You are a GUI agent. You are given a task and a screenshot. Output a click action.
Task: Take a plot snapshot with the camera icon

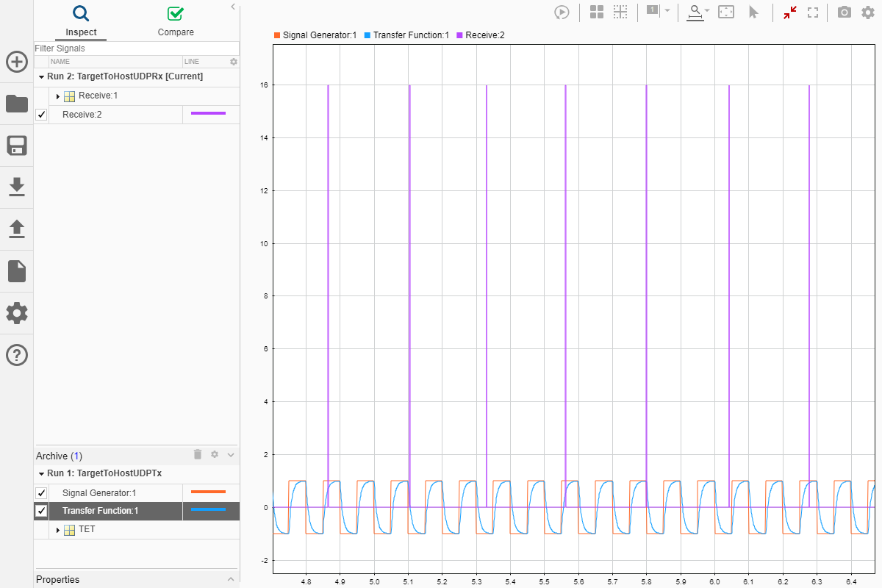(x=845, y=12)
